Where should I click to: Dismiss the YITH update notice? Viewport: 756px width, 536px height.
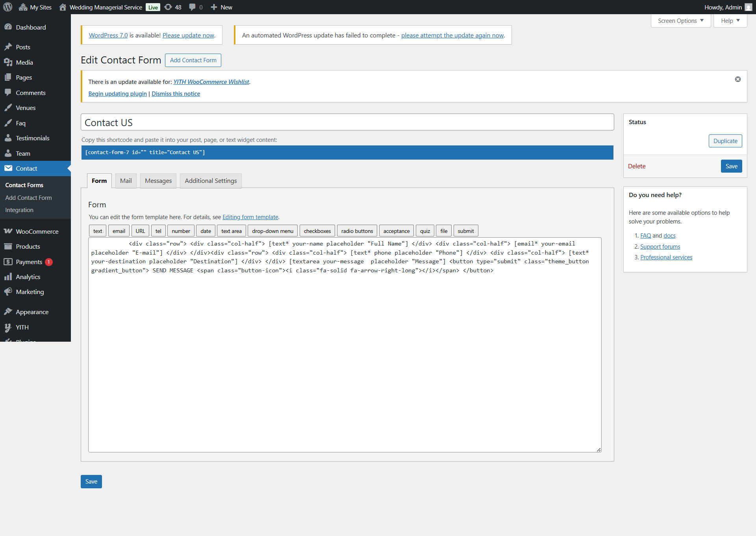(x=737, y=79)
